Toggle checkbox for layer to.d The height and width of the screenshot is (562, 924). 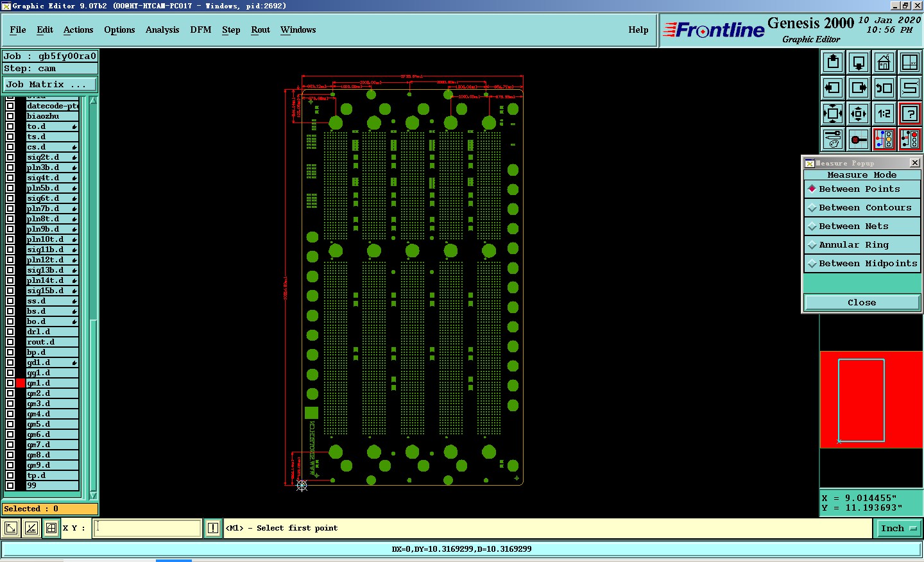(x=10, y=126)
